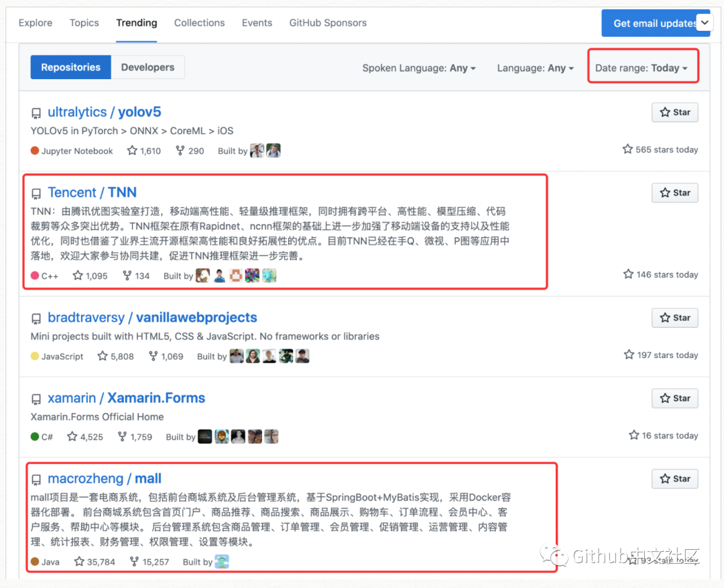Image resolution: width=724 pixels, height=588 pixels.
Task: Star the Xamarin.Forms repository
Action: click(674, 398)
